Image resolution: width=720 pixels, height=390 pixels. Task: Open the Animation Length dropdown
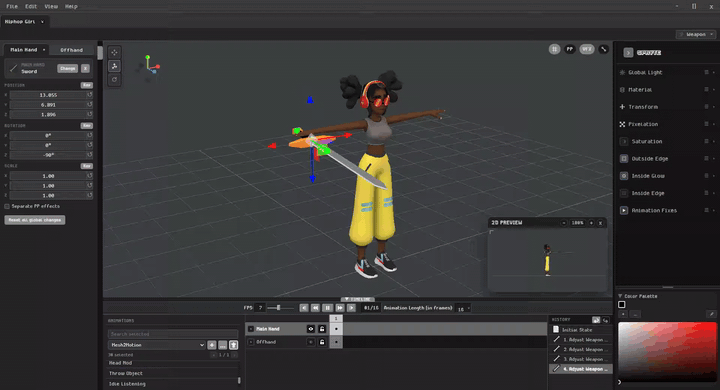463,308
